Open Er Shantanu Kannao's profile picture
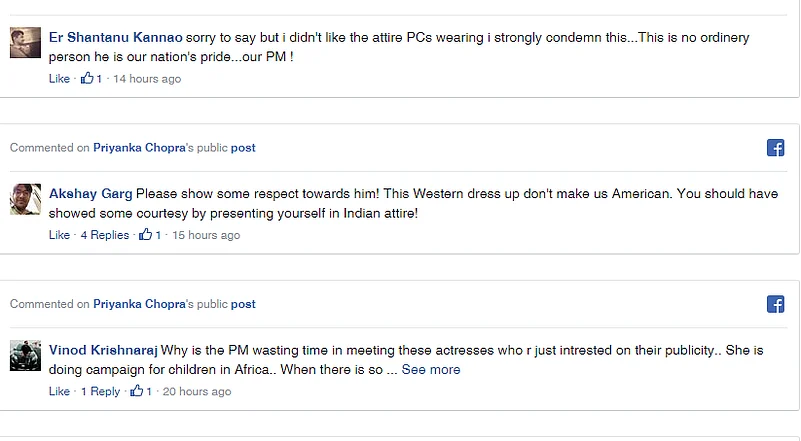801x441 pixels. [25, 43]
